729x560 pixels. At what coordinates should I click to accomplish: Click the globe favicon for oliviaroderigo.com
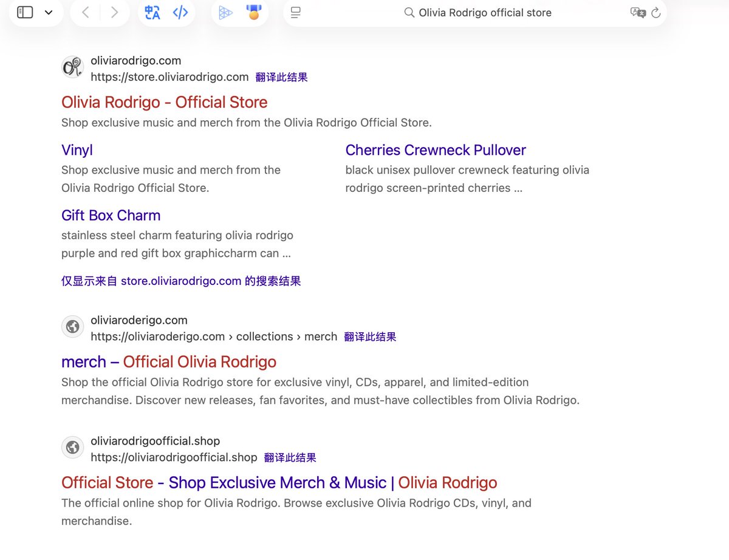coord(72,327)
